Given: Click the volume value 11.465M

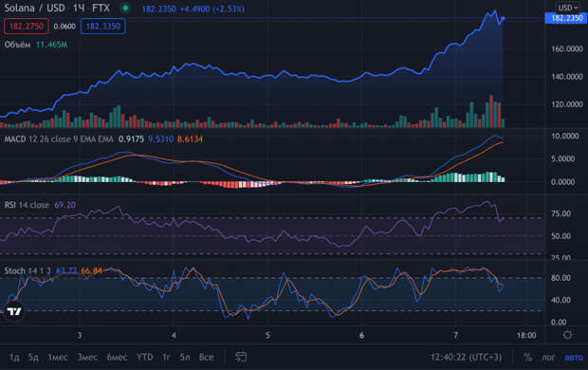Looking at the screenshot, I should tap(52, 45).
